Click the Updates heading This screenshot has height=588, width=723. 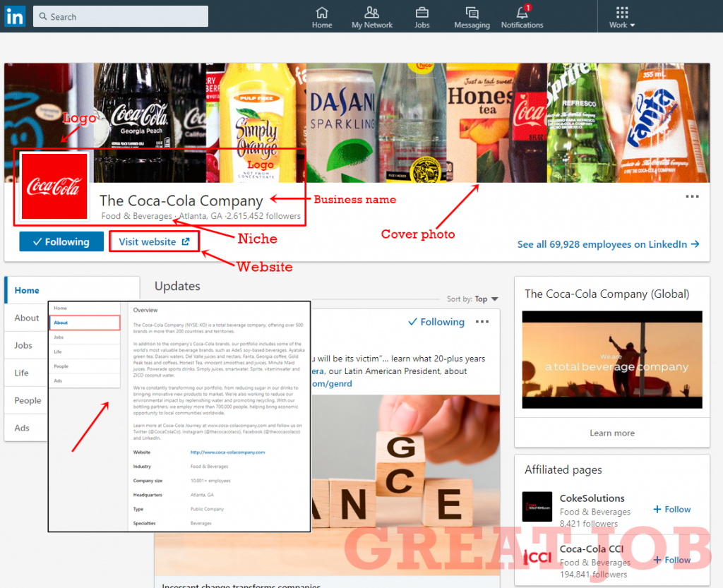(x=177, y=286)
